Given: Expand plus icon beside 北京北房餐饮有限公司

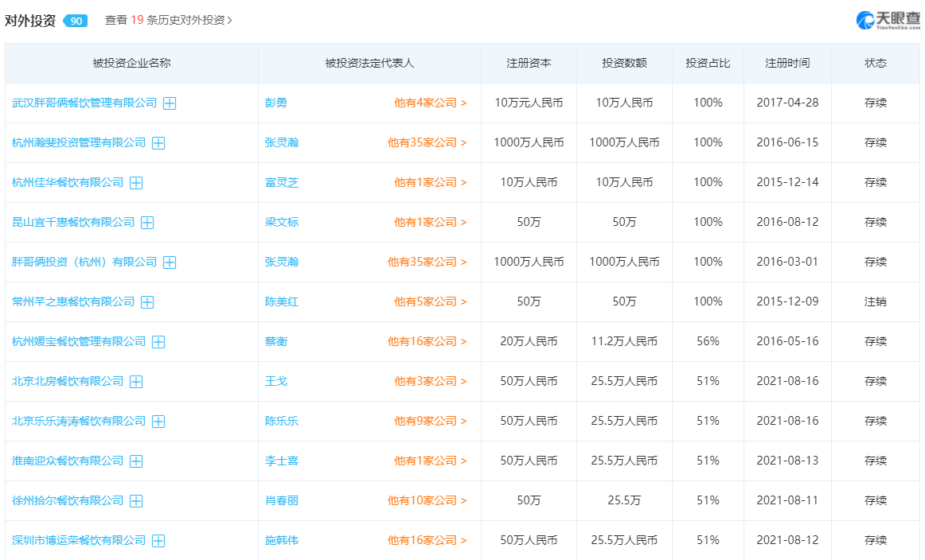Looking at the screenshot, I should click(x=136, y=382).
